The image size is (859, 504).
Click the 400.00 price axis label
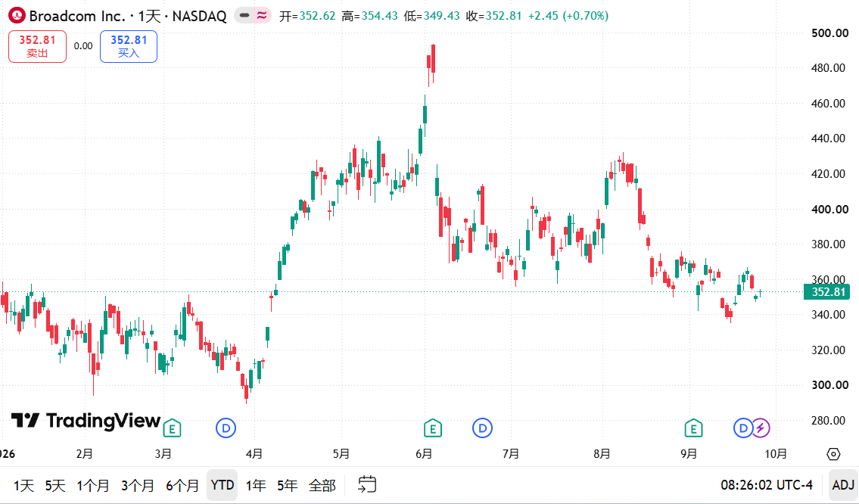(x=830, y=210)
